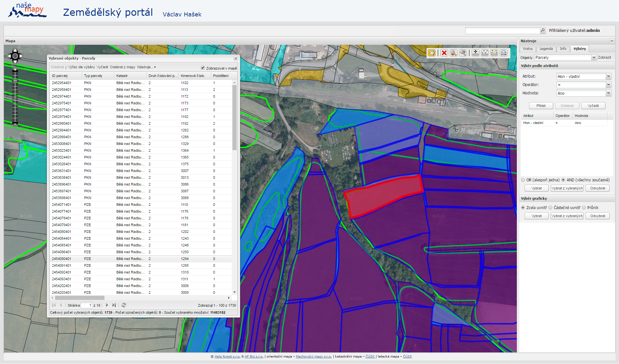The width and height of the screenshot is (619, 364).
Task: Refresh the parcels table
Action: tap(124, 305)
